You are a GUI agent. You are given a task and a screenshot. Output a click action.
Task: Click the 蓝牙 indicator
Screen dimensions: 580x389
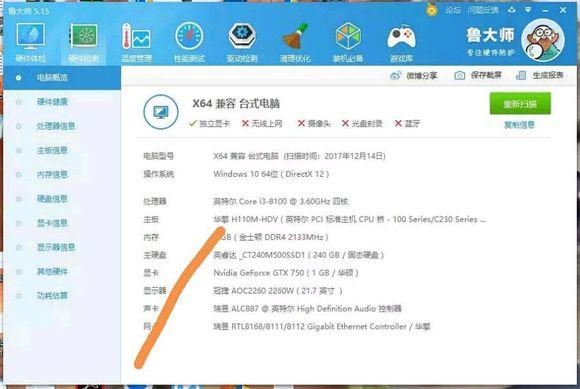pyautogui.click(x=407, y=124)
